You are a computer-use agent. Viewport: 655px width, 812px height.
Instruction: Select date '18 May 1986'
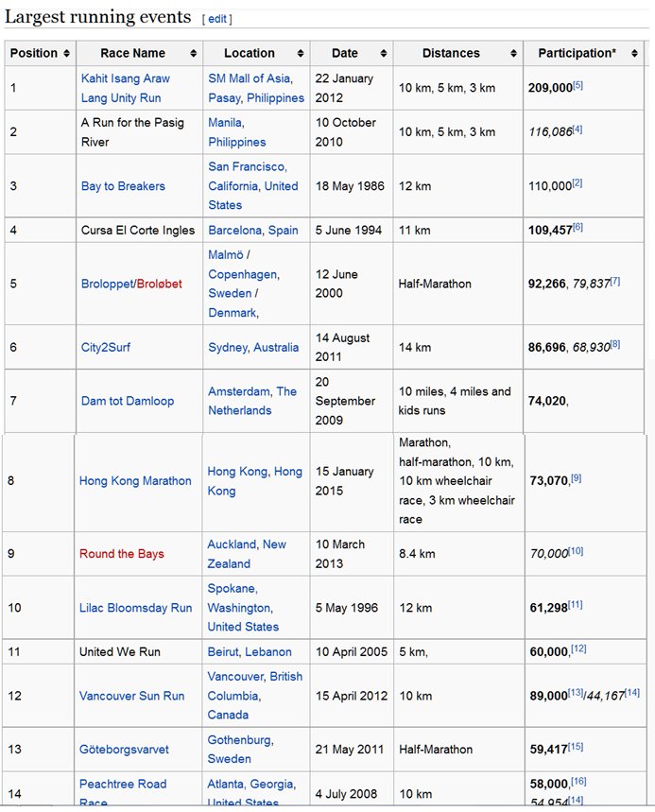350,186
